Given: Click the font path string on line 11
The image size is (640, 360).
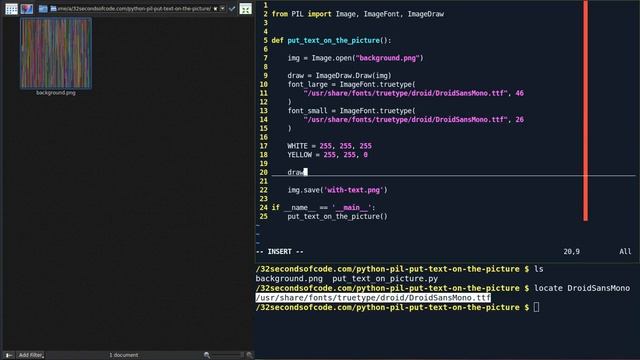Looking at the screenshot, I should pos(405,93).
